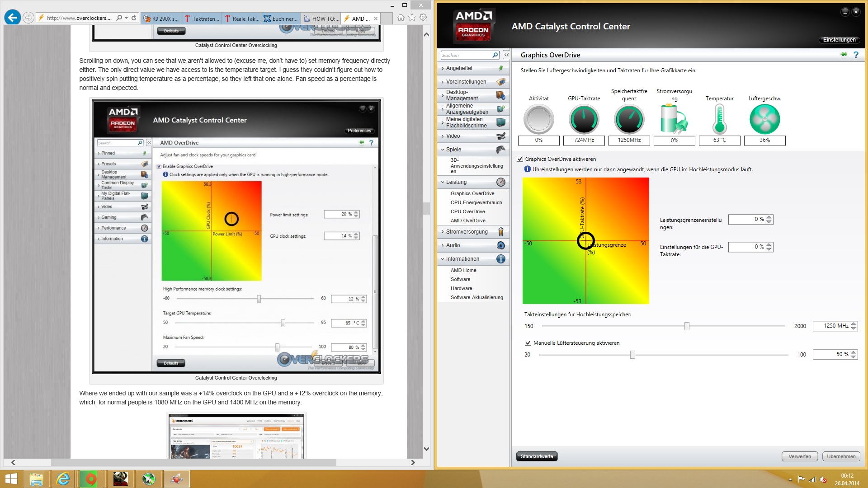Collapse sidebar with double-arrow icon

coord(506,55)
